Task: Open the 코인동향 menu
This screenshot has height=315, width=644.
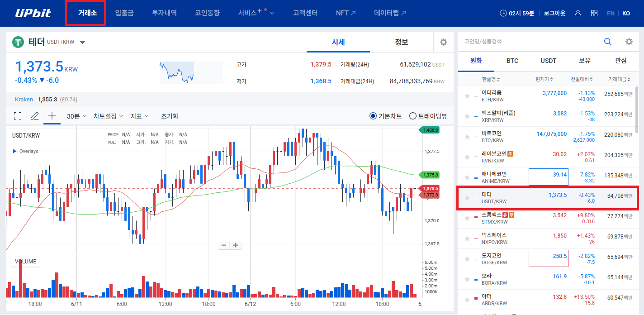Action: click(207, 13)
